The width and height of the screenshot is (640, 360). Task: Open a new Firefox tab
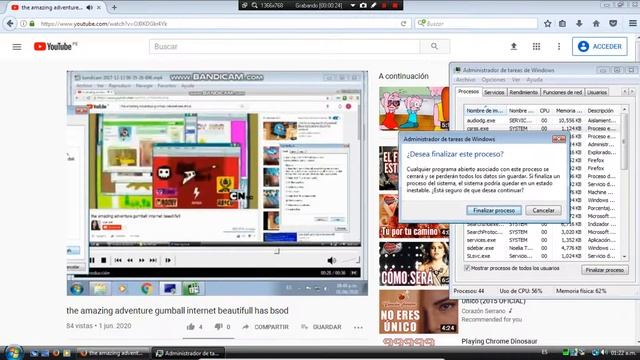[114, 7]
